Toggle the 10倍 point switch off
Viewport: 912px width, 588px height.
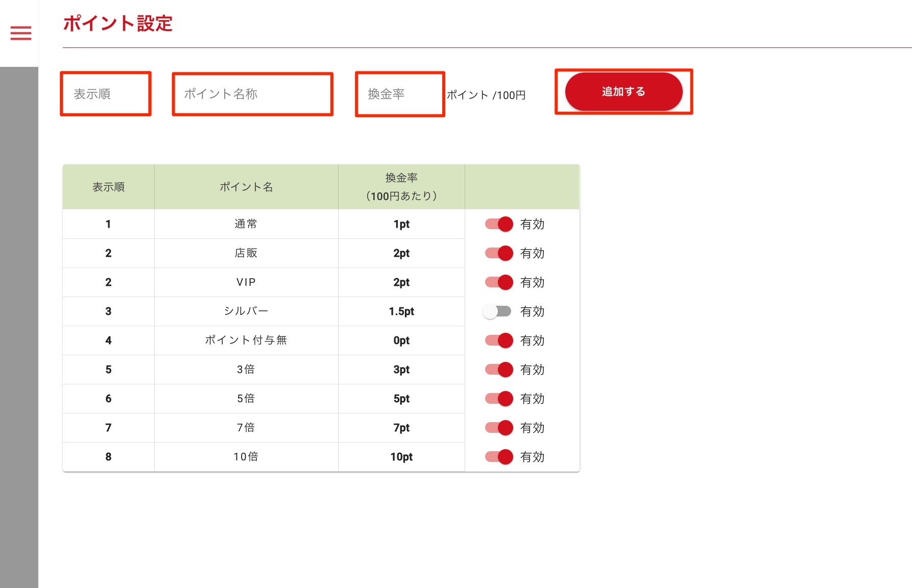pyautogui.click(x=499, y=457)
